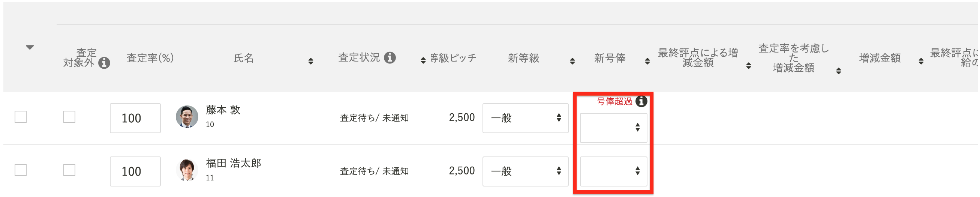Viewport: 980px width, 197px height.
Task: Click the info icon next to 号俸超過
Action: (641, 101)
